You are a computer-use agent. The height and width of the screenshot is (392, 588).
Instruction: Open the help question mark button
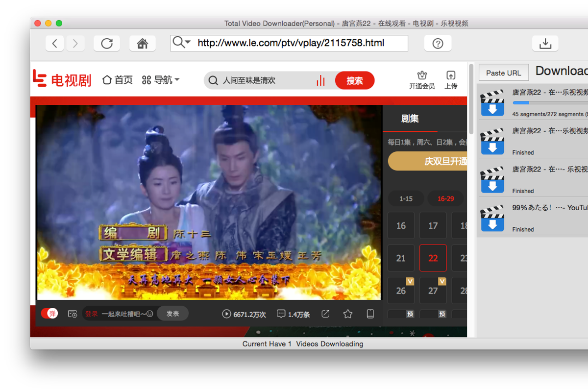pos(438,43)
